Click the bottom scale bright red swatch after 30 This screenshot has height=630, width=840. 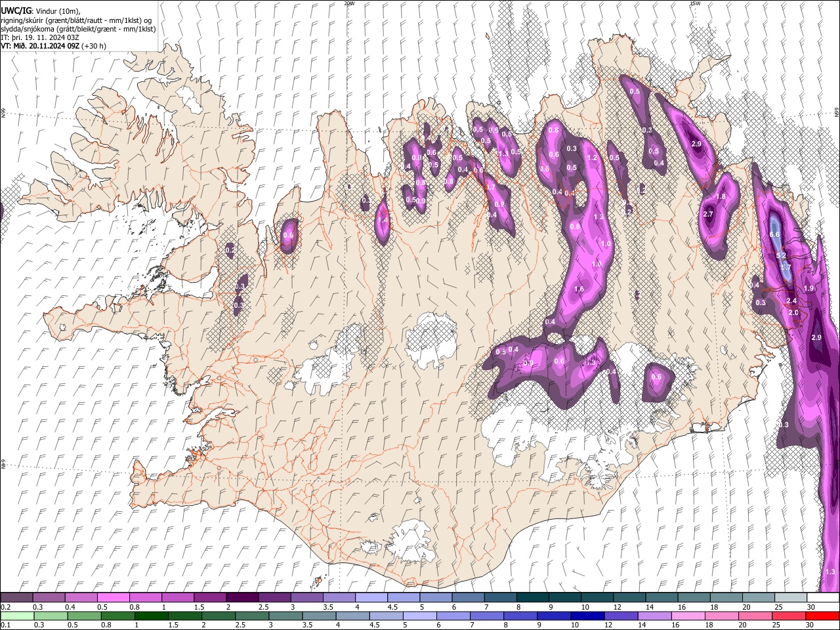pos(822,616)
